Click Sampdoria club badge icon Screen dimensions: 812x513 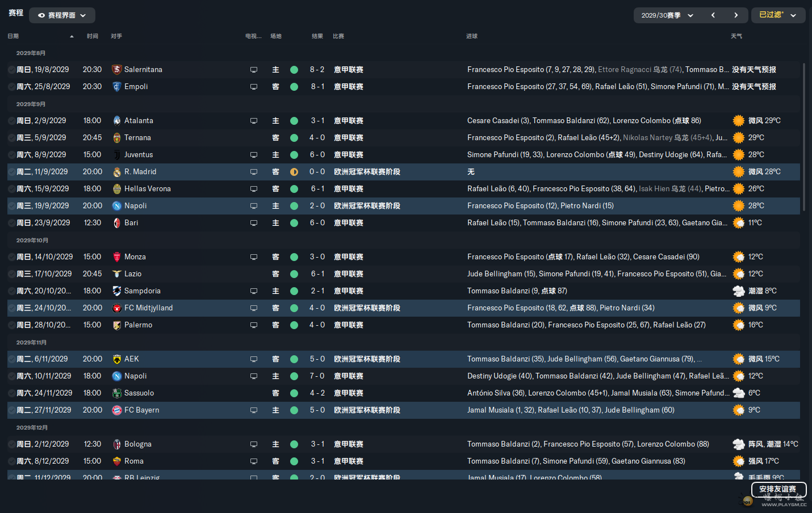click(x=117, y=291)
